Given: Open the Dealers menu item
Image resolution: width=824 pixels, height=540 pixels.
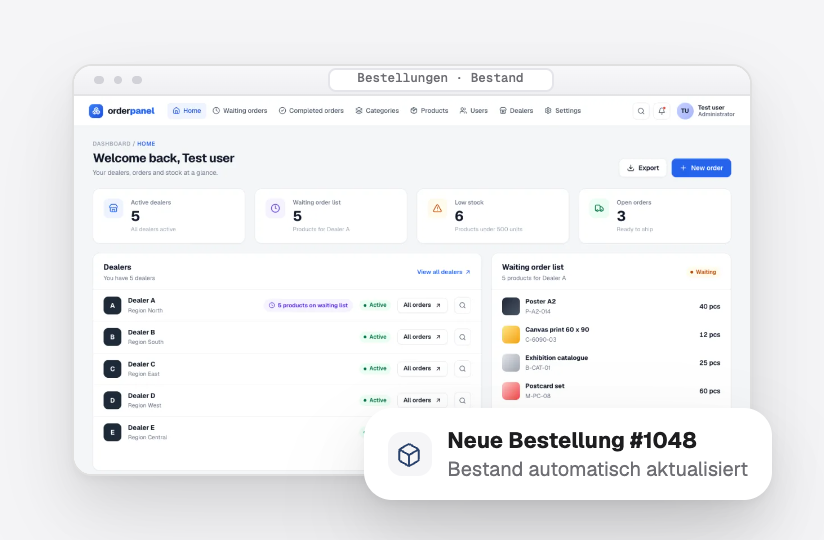Looking at the screenshot, I should tap(517, 111).
